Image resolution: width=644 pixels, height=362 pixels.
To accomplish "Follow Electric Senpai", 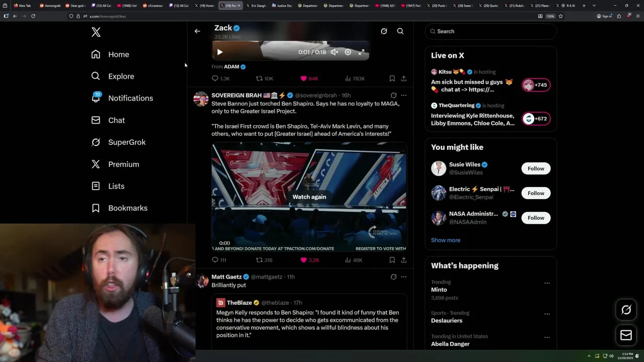I will click(536, 193).
